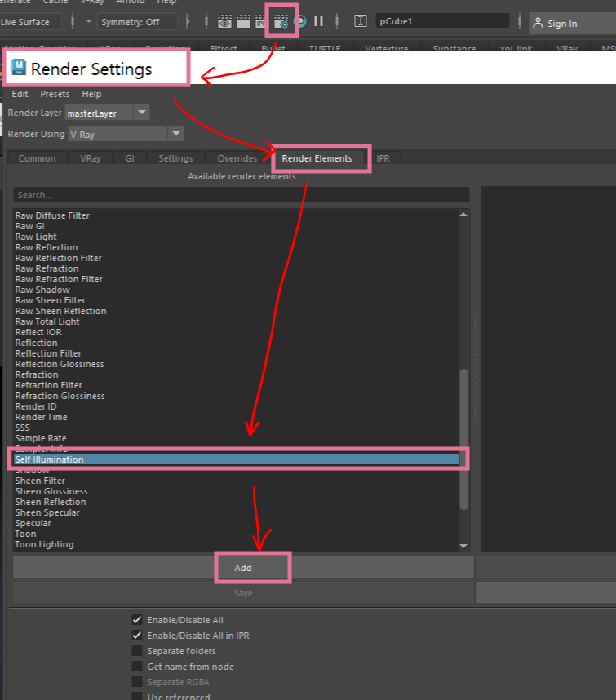Screen dimensions: 616x700
Task: Open the Render View clapper-with-eye icon
Action: pos(224,21)
